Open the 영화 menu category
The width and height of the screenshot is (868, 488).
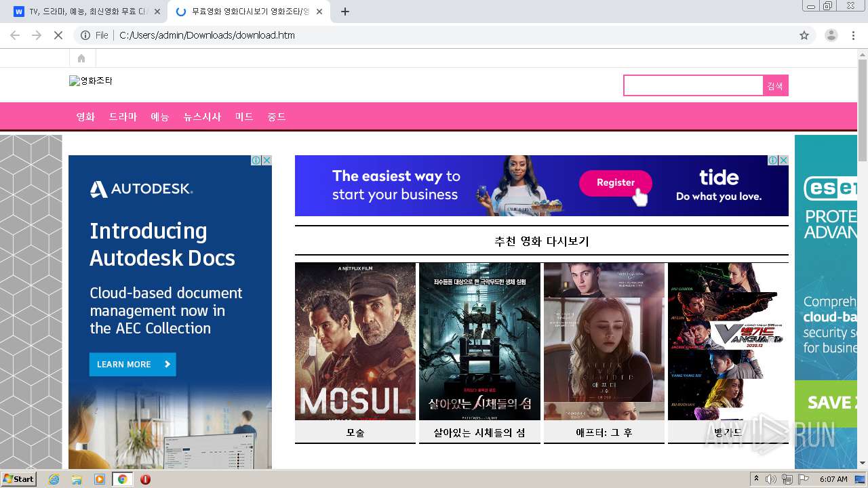(x=85, y=117)
